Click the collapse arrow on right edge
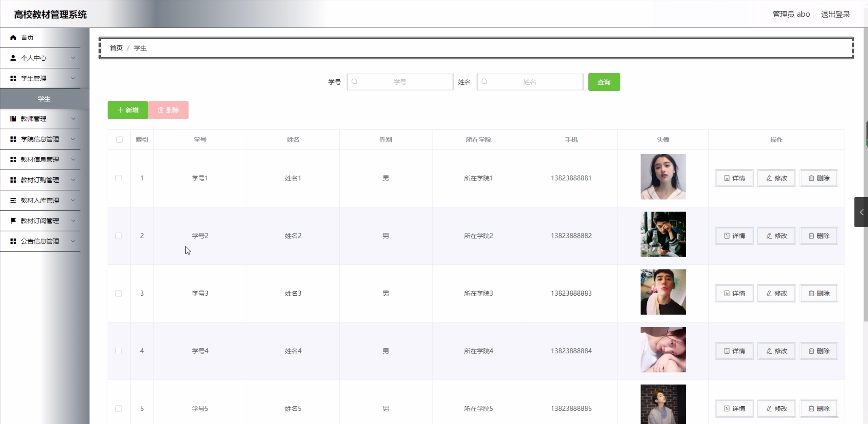 point(861,212)
